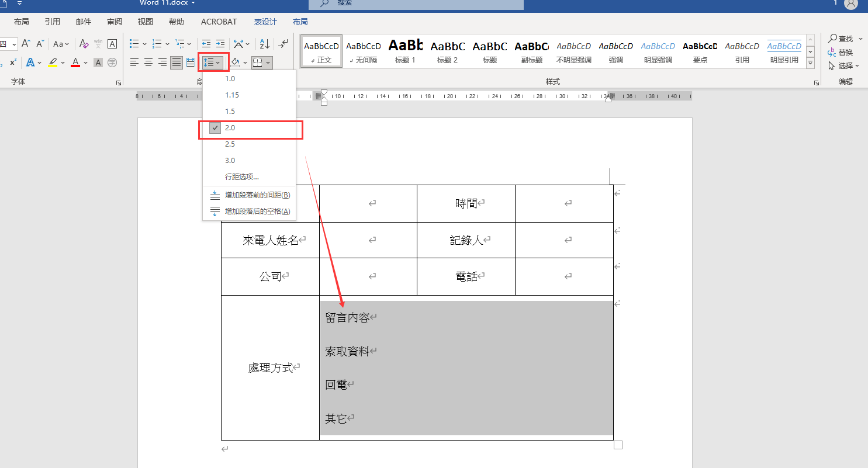
Task: Clear all formatting with eraser icon
Action: tap(84, 44)
